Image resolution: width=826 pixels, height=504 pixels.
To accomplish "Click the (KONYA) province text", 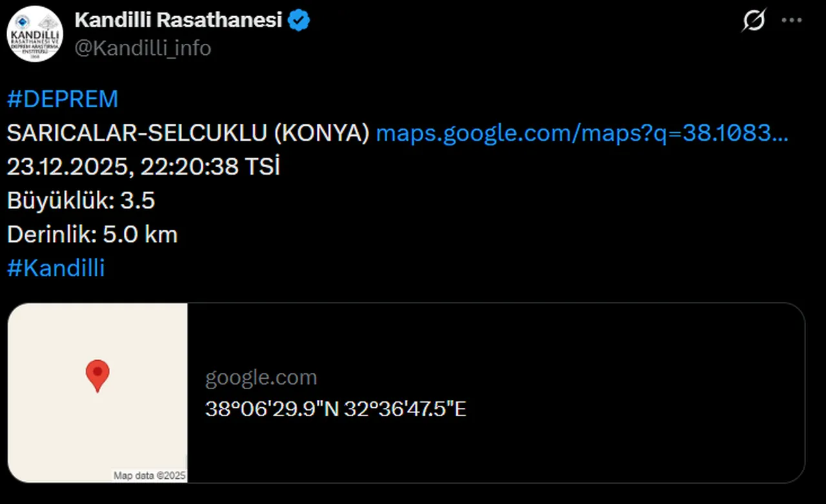I will 320,133.
